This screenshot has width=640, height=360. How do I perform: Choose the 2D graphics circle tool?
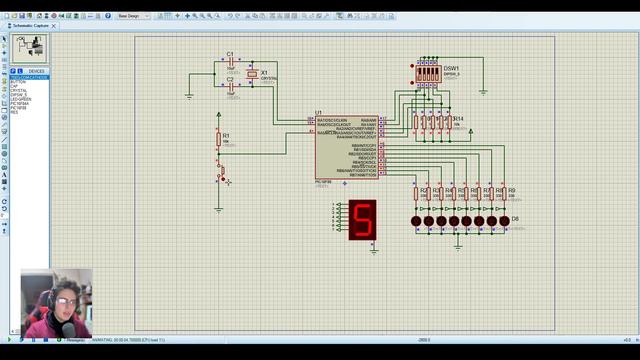click(4, 153)
